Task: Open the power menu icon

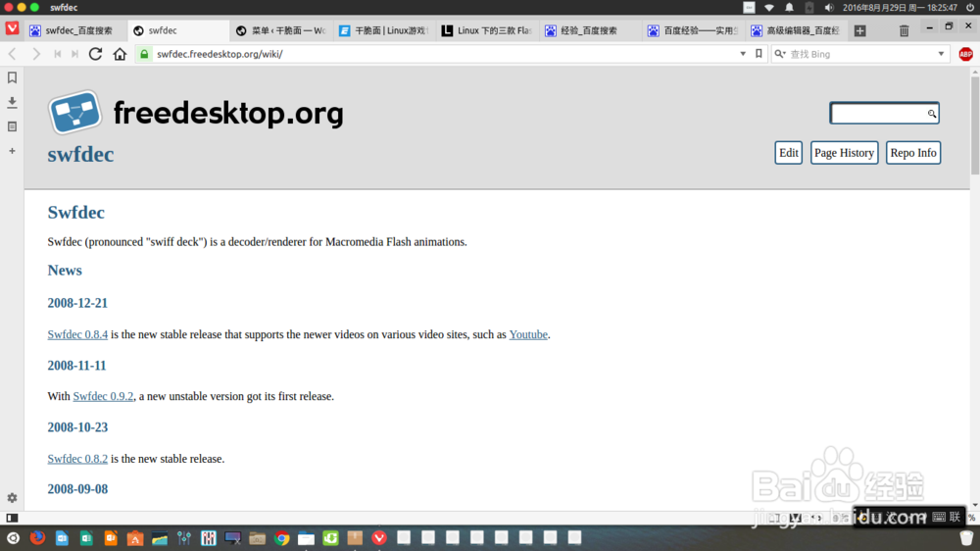Action: tap(970, 8)
